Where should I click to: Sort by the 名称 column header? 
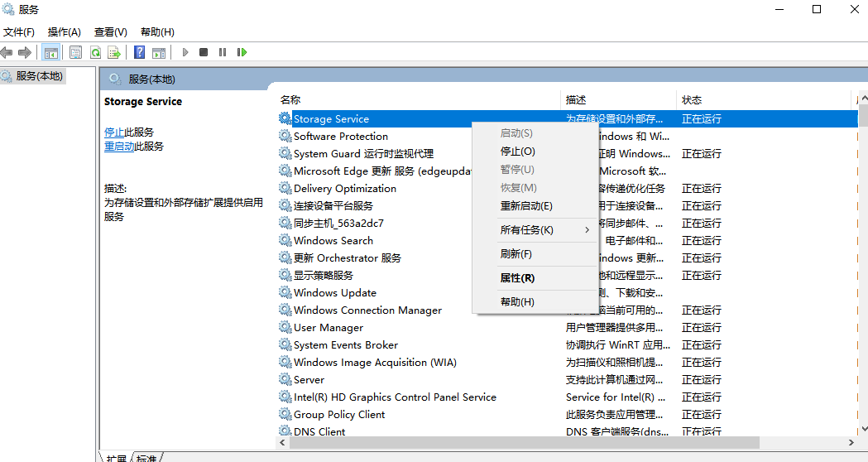click(418, 99)
